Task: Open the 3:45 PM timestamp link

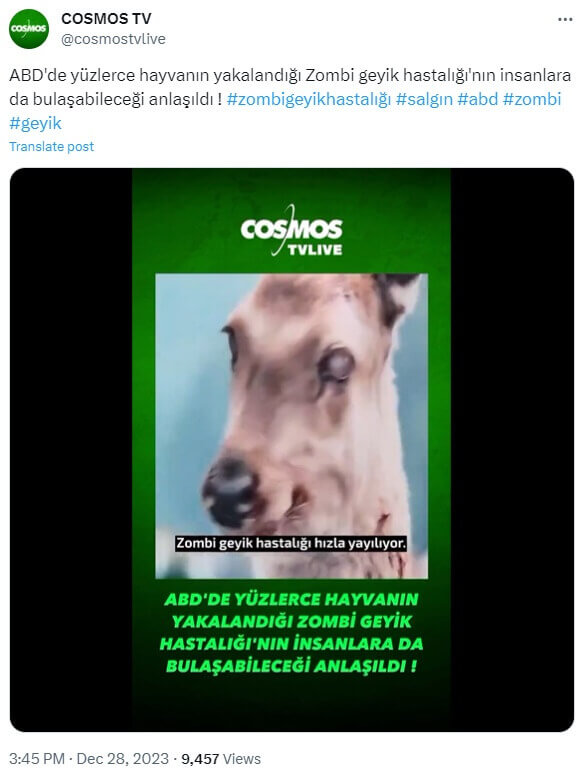Action: pyautogui.click(x=37, y=759)
